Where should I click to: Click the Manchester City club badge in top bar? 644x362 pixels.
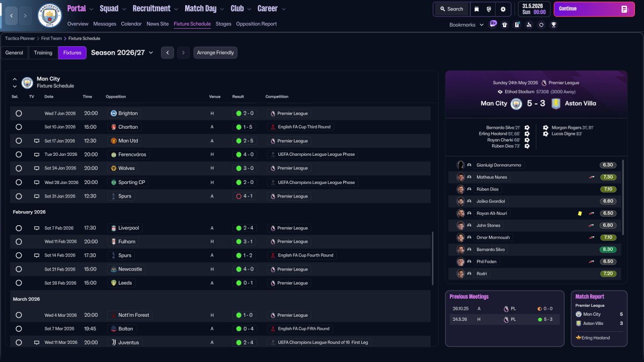[x=49, y=16]
